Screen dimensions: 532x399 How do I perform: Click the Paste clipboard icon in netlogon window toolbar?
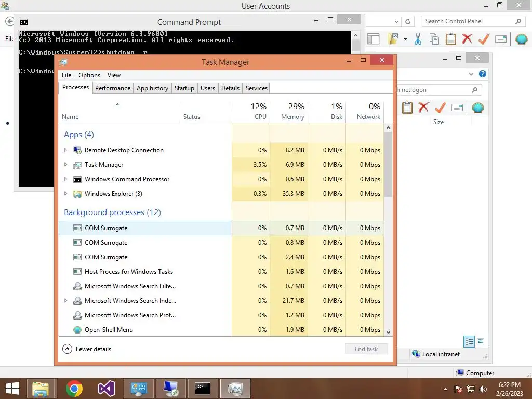point(407,108)
